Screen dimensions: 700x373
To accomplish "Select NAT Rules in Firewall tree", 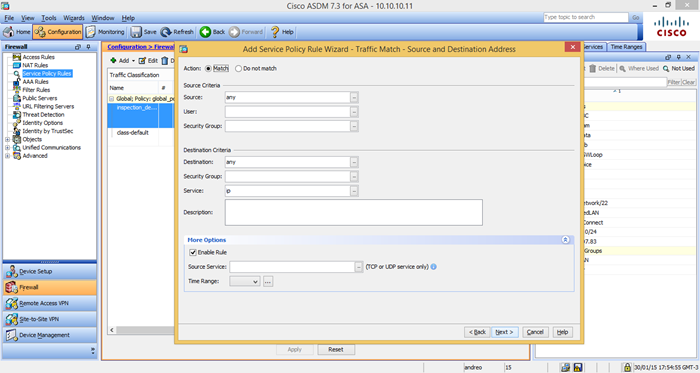I will coord(35,65).
